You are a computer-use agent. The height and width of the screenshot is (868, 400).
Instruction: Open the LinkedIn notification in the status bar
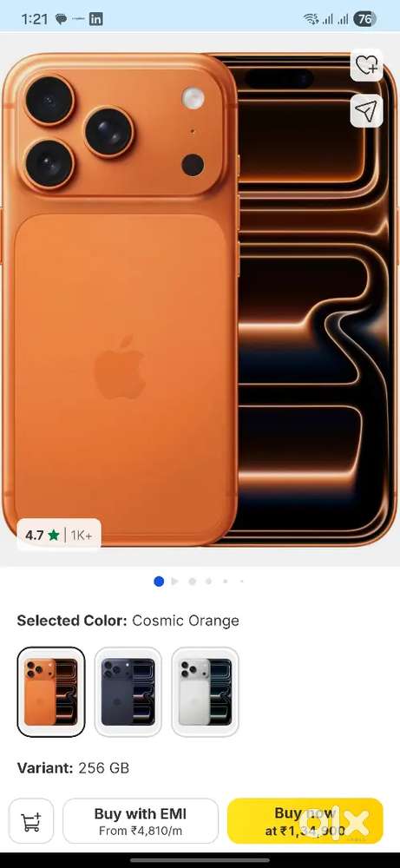(95, 19)
